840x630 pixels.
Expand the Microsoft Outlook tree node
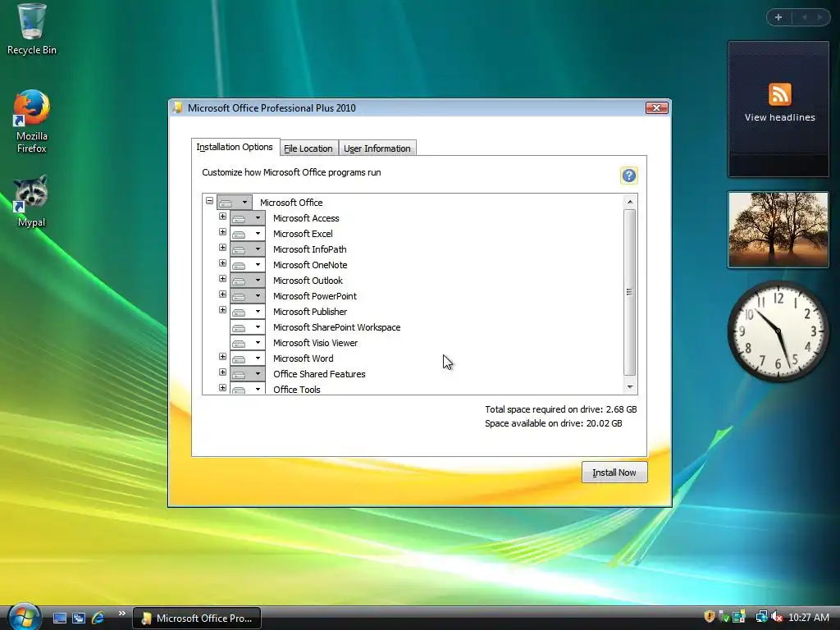point(222,279)
